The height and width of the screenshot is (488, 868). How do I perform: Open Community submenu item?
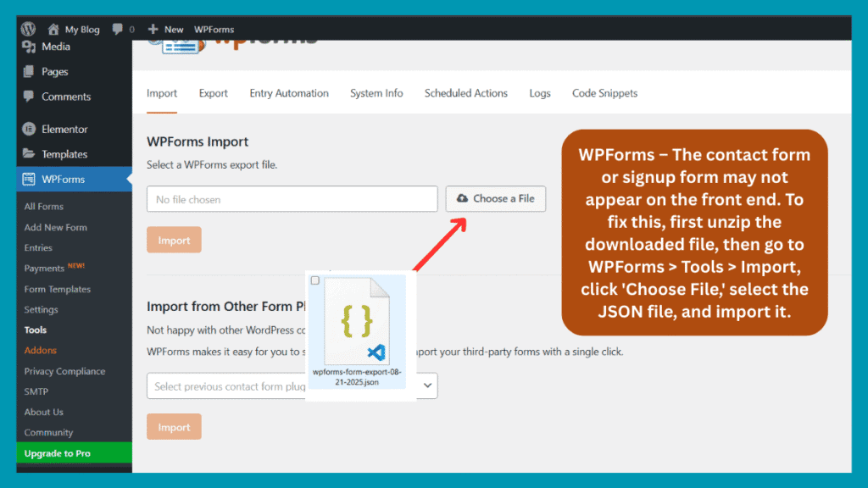pyautogui.click(x=48, y=433)
